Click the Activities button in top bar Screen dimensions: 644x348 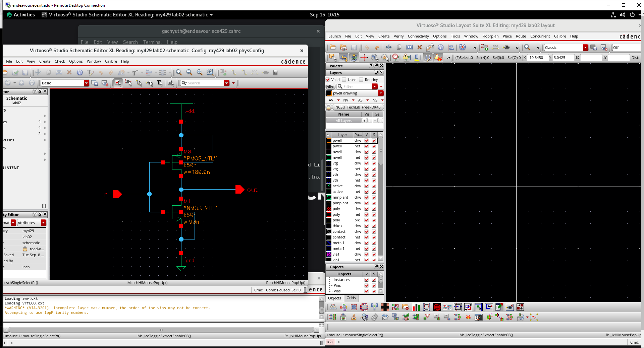point(21,15)
